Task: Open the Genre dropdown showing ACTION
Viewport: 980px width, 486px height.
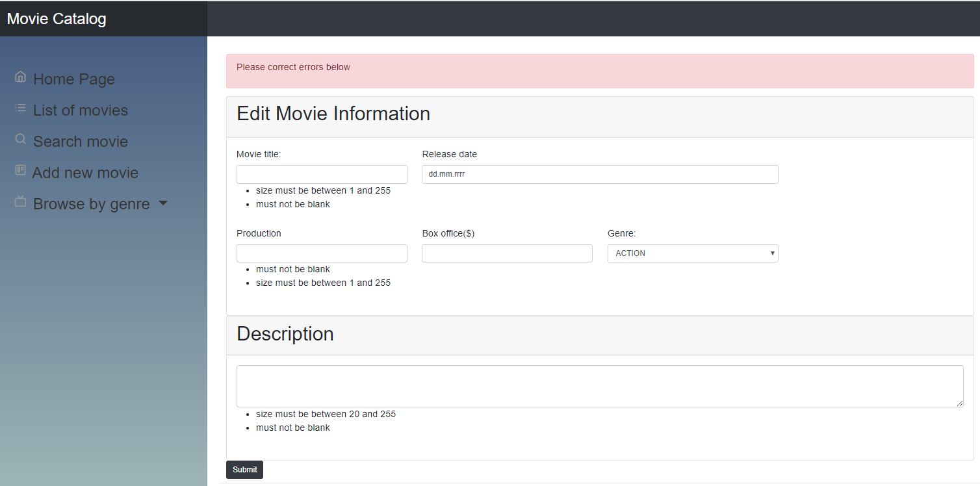Action: [x=693, y=253]
